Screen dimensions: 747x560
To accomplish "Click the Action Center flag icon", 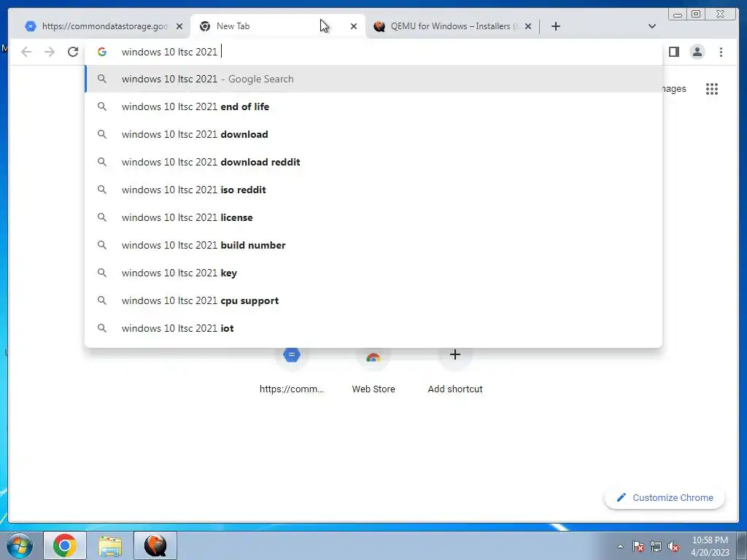I will (638, 546).
